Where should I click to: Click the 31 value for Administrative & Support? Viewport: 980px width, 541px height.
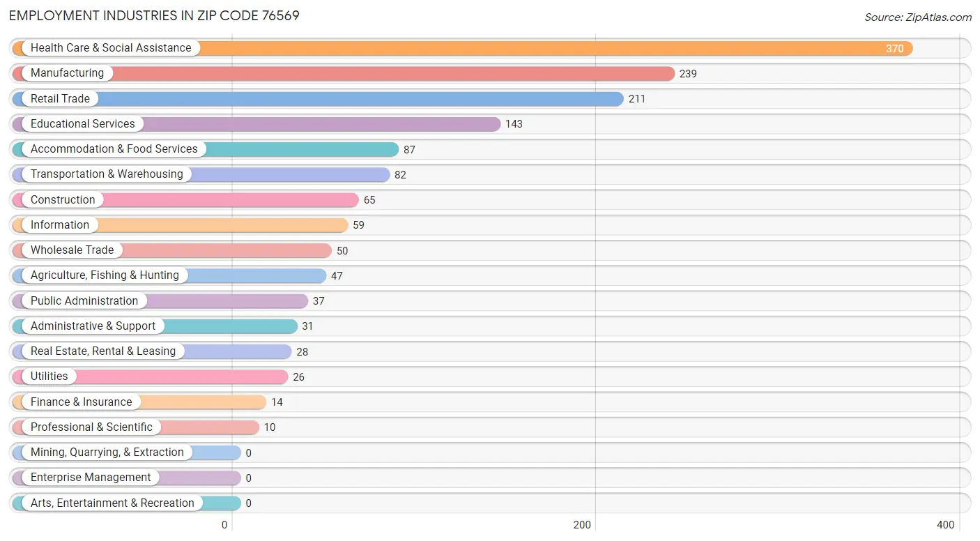tap(308, 326)
